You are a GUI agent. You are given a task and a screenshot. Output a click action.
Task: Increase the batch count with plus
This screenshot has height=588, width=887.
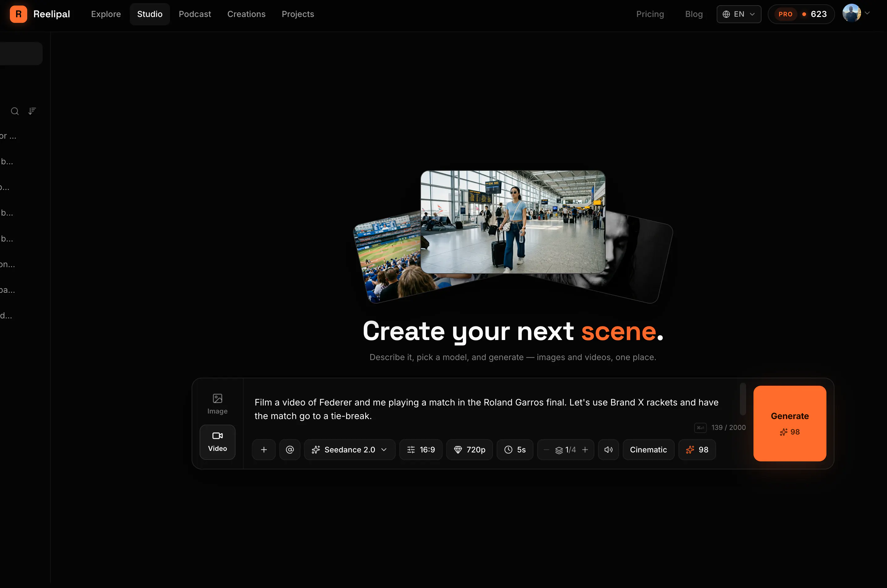tap(585, 450)
